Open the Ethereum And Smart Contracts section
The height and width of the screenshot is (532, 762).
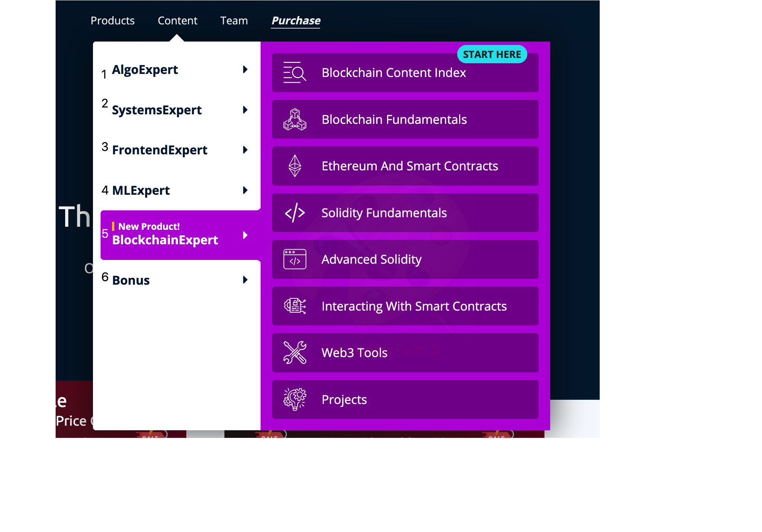[410, 166]
